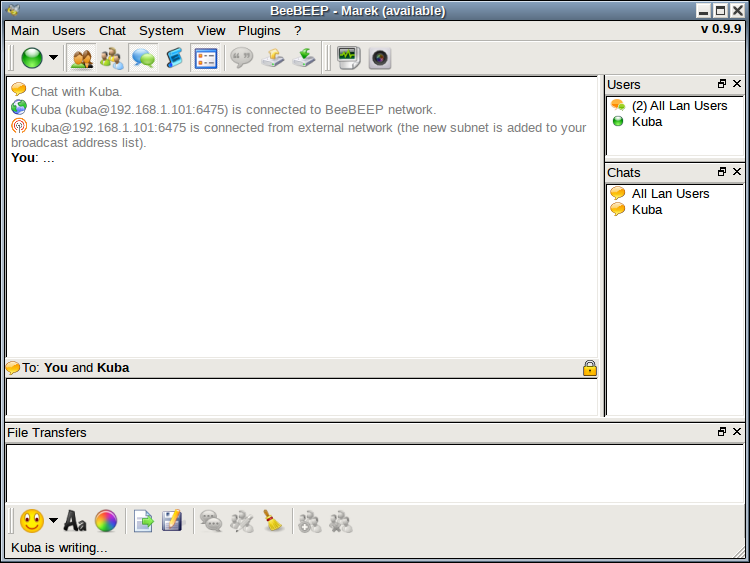Open the font selection Aa icon
This screenshot has height=563, width=750.
click(x=75, y=520)
